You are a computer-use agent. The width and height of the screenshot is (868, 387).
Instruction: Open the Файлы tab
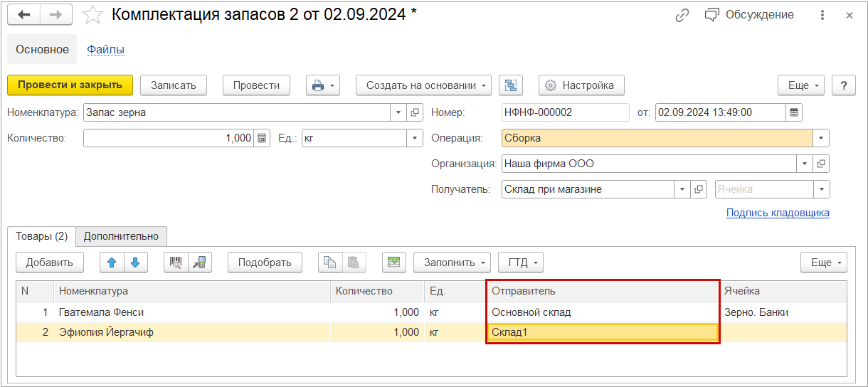(105, 49)
